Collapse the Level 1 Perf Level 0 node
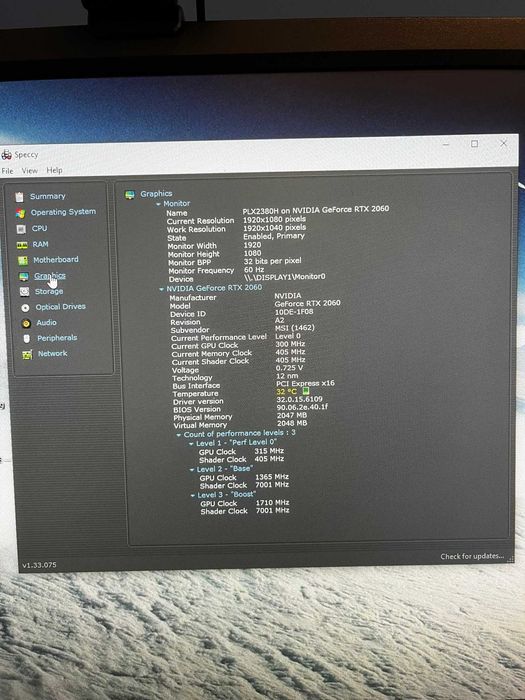 pyautogui.click(x=191, y=444)
